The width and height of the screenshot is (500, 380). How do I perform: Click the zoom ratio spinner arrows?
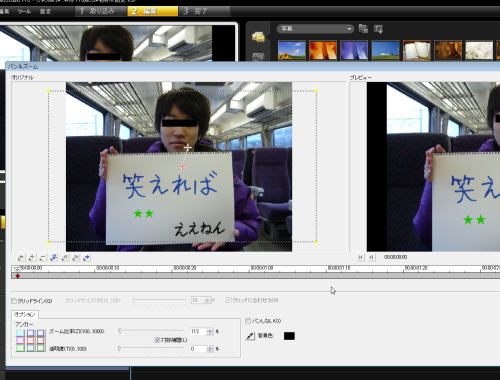pyautogui.click(x=210, y=331)
